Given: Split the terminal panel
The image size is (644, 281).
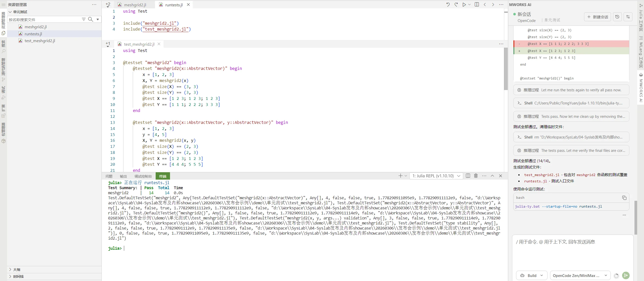Looking at the screenshot, I should coord(468,176).
